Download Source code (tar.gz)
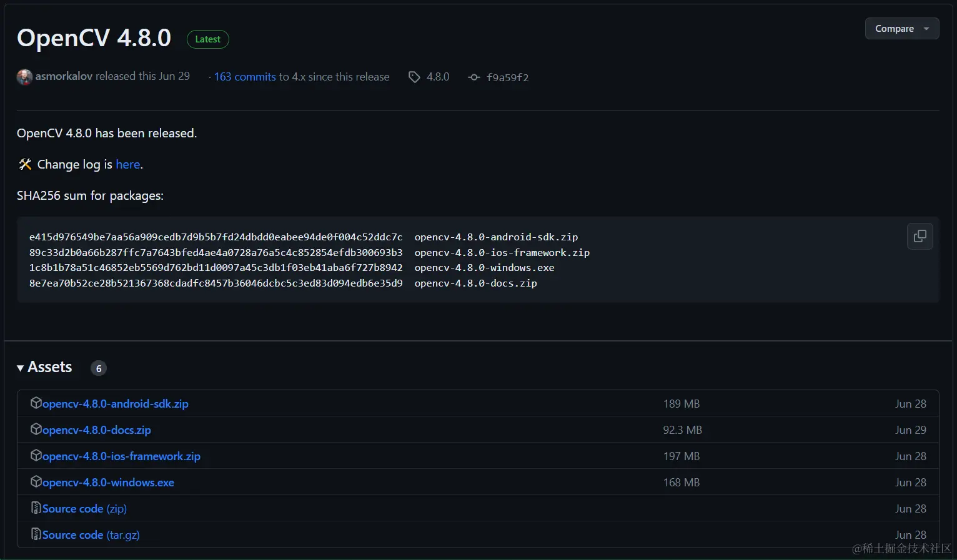Viewport: 957px width, 560px height. pyautogui.click(x=91, y=535)
